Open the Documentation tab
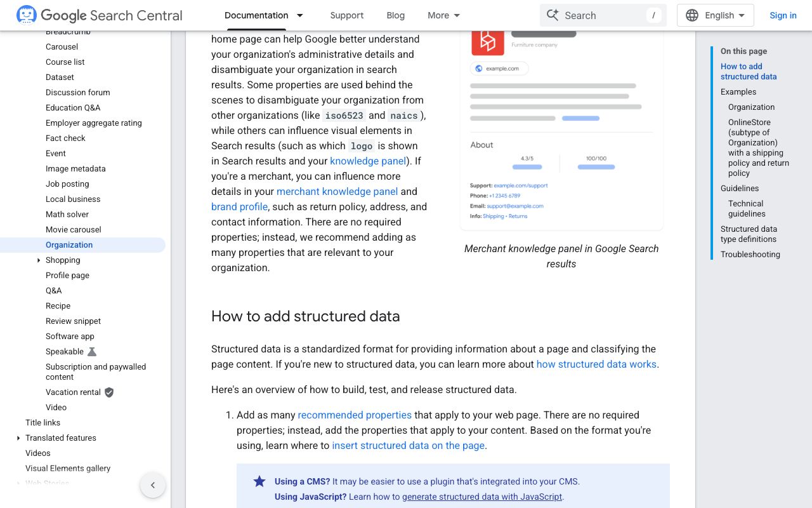 point(256,15)
